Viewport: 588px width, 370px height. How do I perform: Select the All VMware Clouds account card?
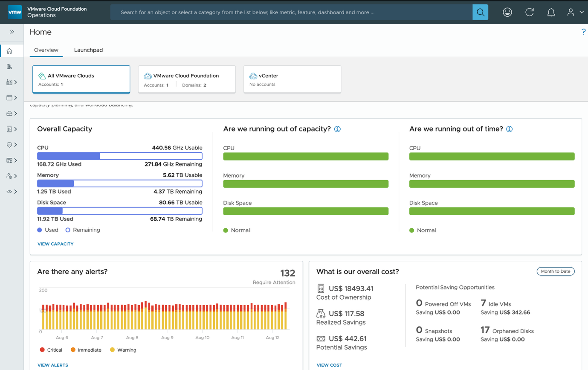tap(81, 79)
